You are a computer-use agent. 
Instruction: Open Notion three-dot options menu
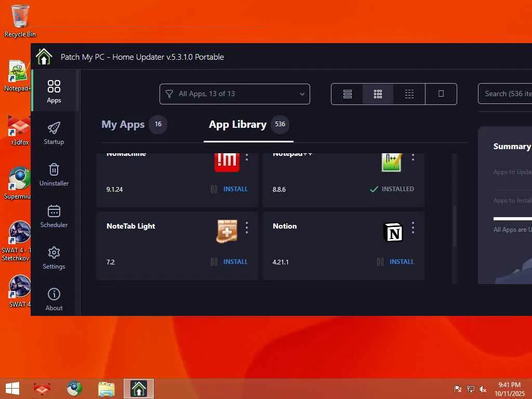pos(413,228)
